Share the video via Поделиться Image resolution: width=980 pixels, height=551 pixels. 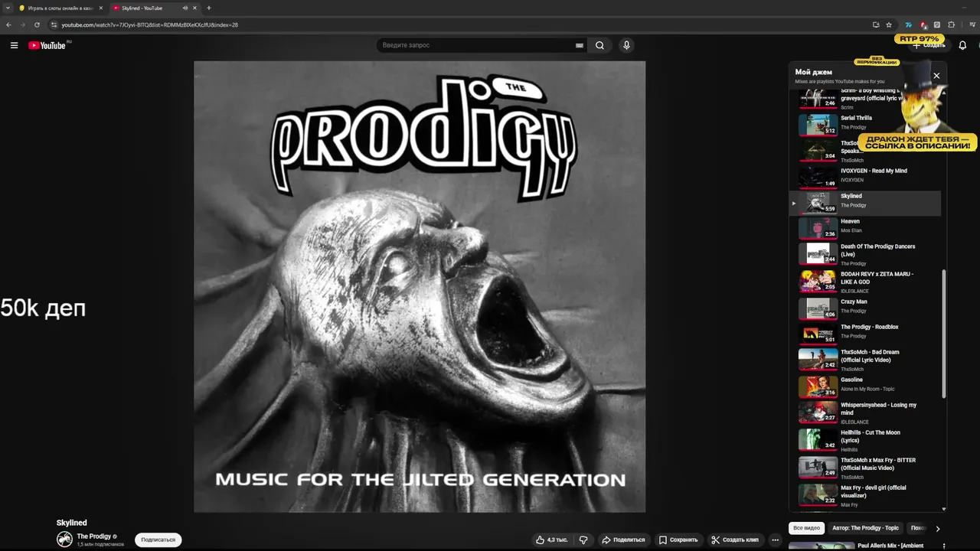[623, 540]
